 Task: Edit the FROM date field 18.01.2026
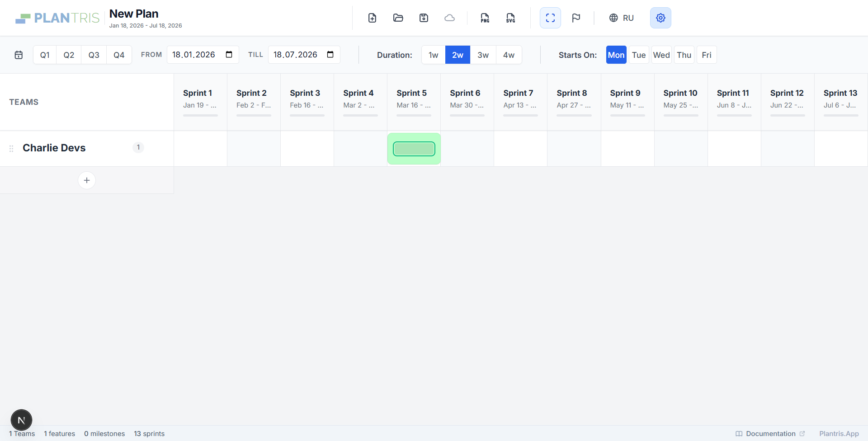(x=203, y=55)
